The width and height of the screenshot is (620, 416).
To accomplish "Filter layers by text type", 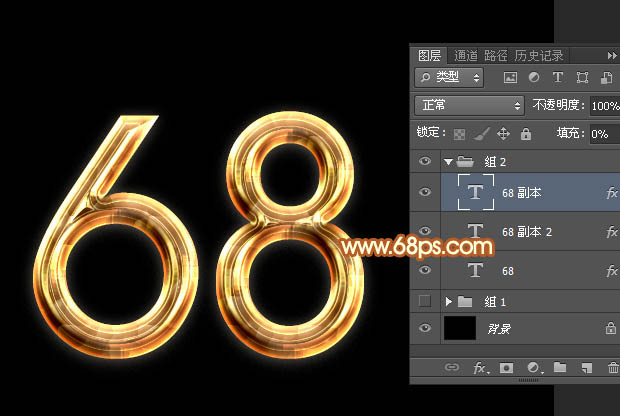I will tap(557, 77).
